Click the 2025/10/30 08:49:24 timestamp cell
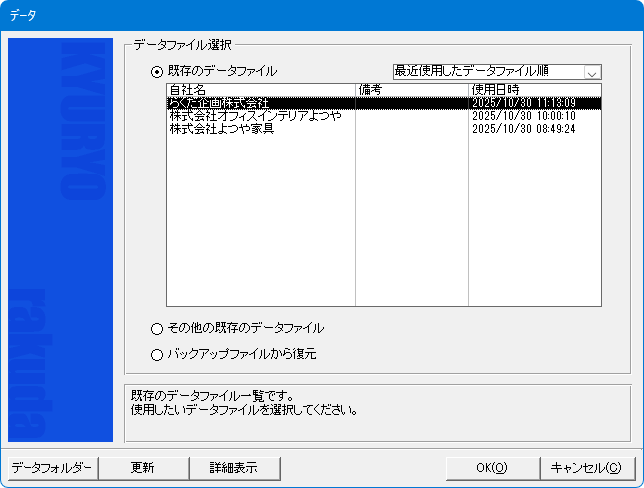644x488 pixels. coord(523,129)
